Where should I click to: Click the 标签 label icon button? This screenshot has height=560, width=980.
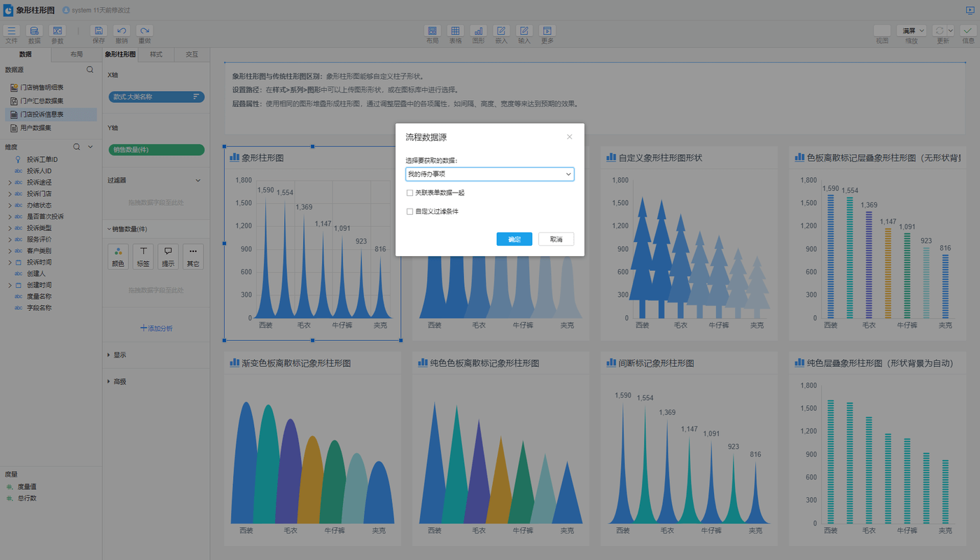[143, 256]
